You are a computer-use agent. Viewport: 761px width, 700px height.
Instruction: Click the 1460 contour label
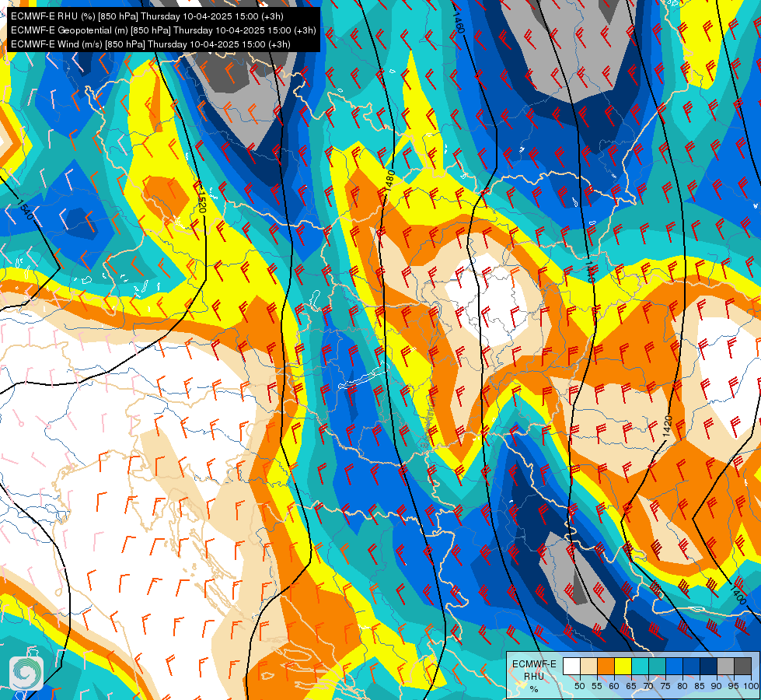click(458, 23)
